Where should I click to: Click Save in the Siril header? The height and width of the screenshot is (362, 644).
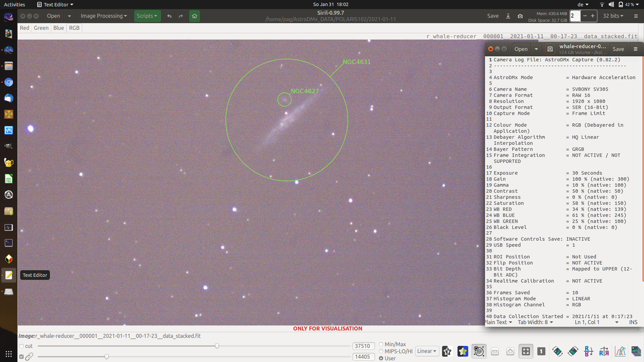493,16
